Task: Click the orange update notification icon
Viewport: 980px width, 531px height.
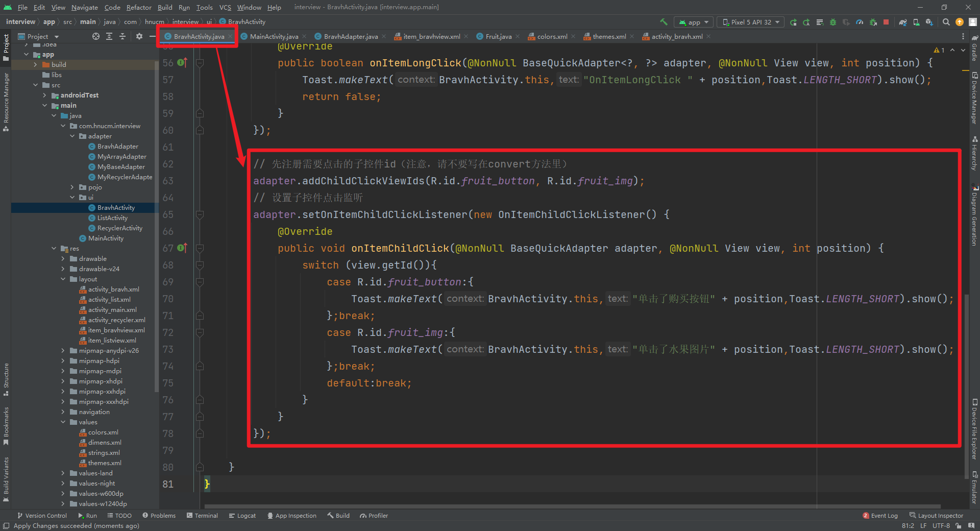Action: click(x=960, y=22)
